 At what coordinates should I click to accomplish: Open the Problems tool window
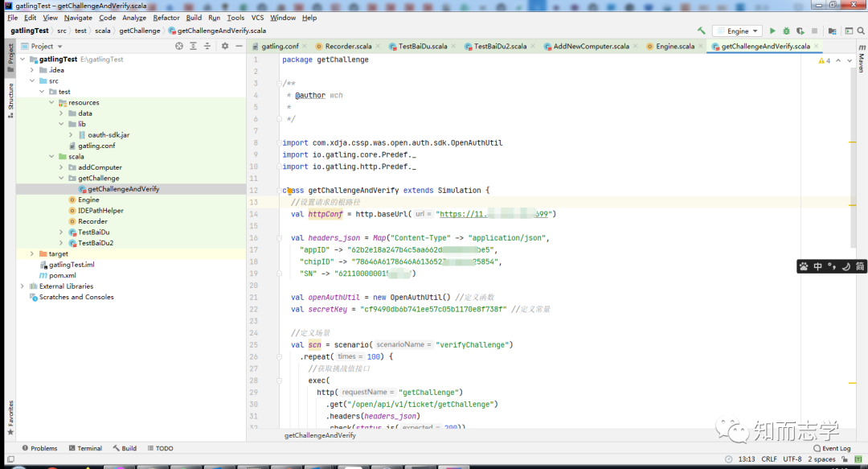39,448
